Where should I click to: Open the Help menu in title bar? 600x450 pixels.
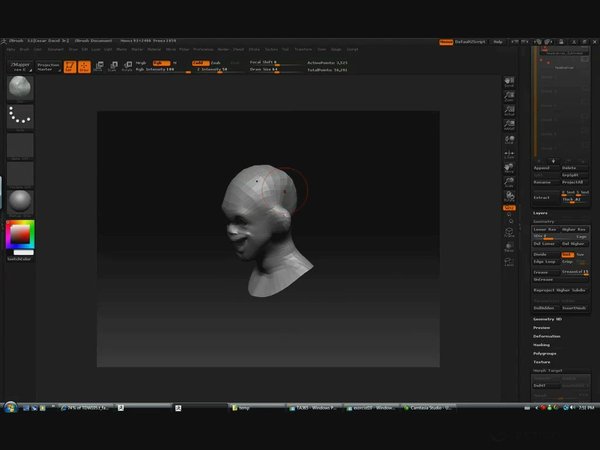pyautogui.click(x=498, y=42)
